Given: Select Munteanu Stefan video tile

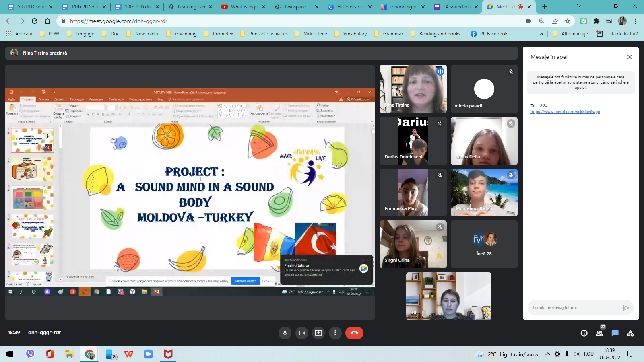Looking at the screenshot, I should pos(484,193).
